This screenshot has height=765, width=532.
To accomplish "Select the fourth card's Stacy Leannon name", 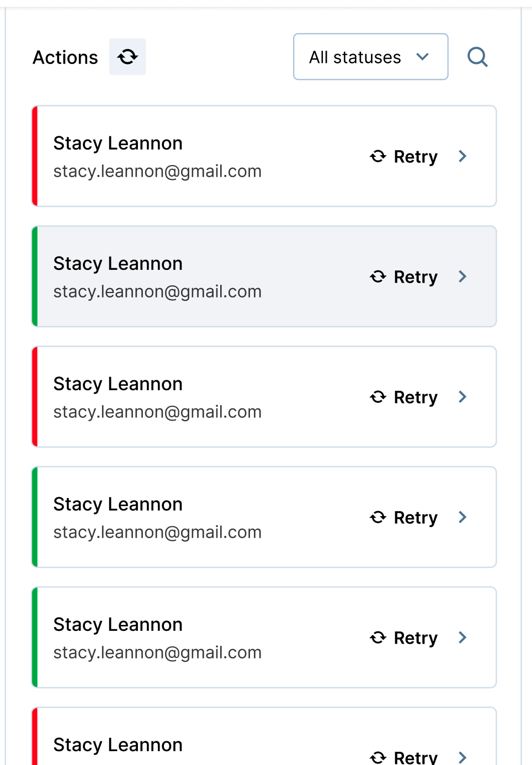I will [x=118, y=504].
